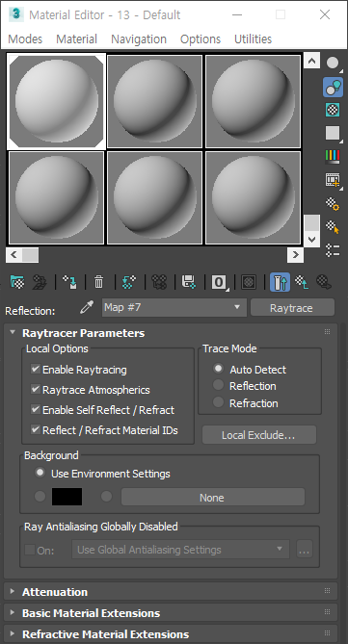Click the Select by Material icon
This screenshot has width=348, height=644.
pyautogui.click(x=333, y=227)
